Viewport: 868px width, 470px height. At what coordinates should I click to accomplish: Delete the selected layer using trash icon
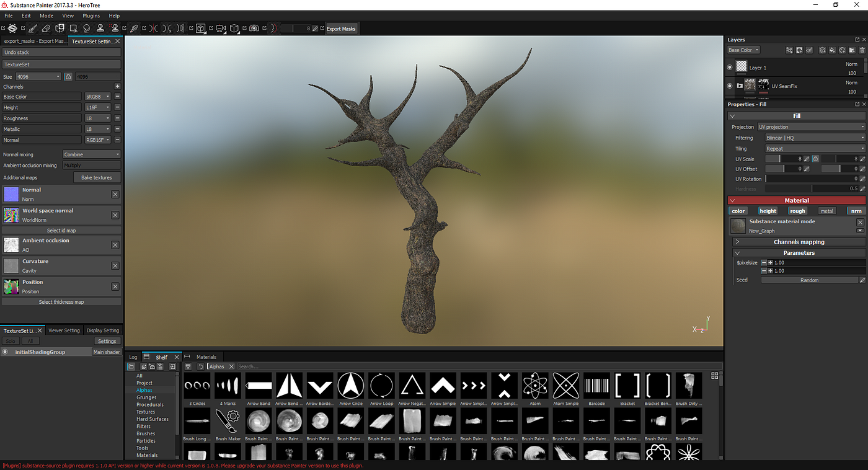click(x=862, y=50)
